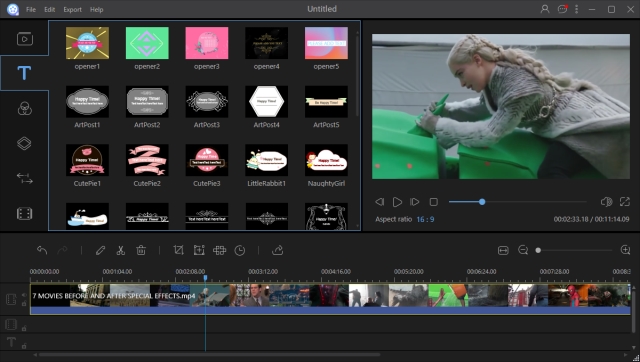The width and height of the screenshot is (640, 362).
Task: Fit timeline to window width icon
Action: click(x=503, y=250)
